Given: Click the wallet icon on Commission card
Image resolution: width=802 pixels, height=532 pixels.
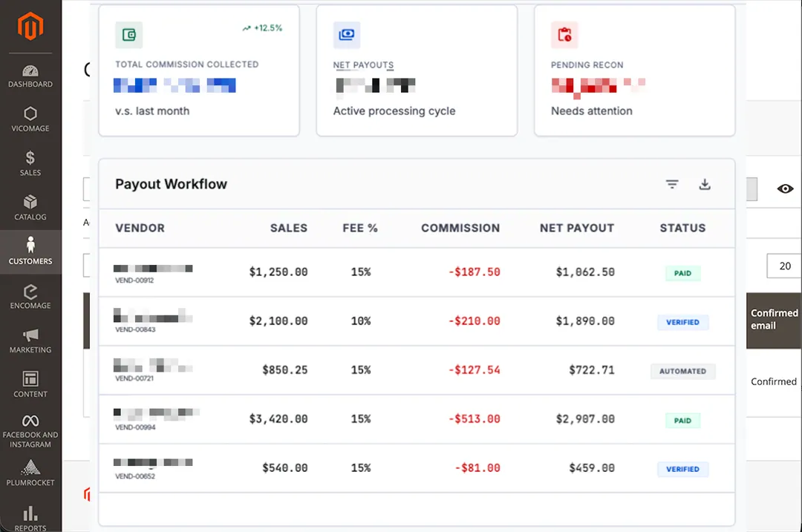Looking at the screenshot, I should [129, 35].
